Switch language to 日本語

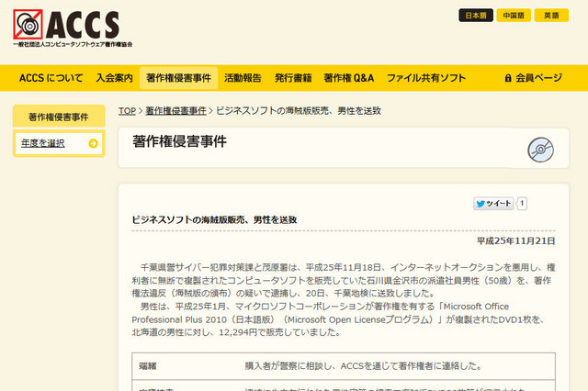476,16
